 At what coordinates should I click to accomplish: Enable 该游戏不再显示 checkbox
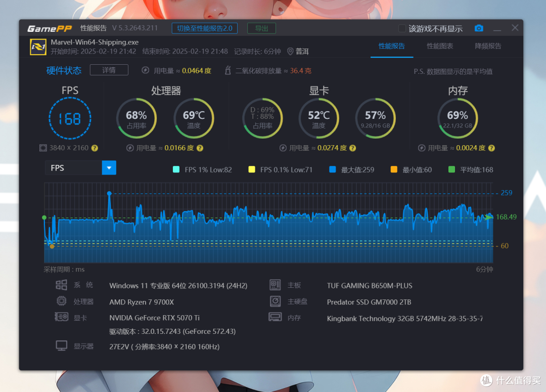[x=402, y=28]
